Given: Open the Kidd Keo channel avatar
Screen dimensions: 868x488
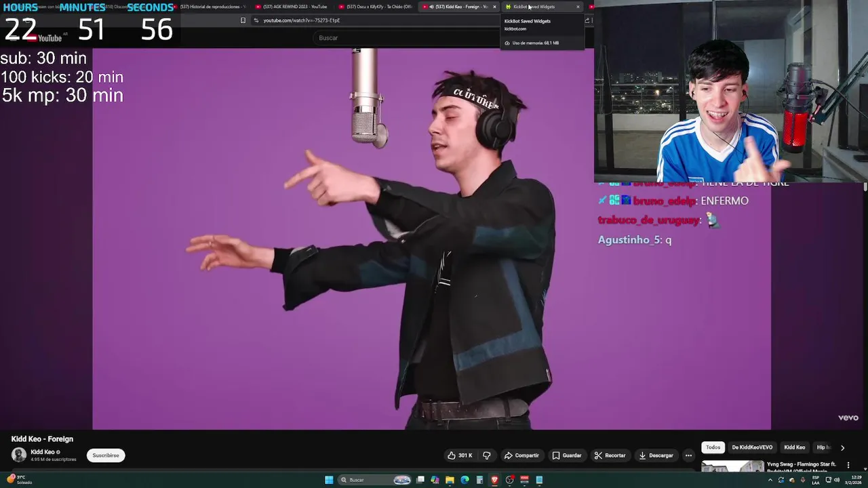Looking at the screenshot, I should coord(19,455).
